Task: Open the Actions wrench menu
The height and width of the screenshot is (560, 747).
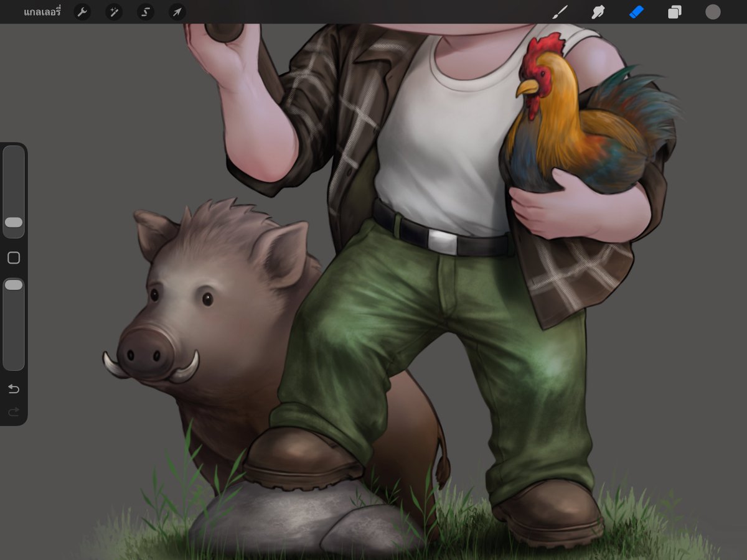Action: [82, 12]
